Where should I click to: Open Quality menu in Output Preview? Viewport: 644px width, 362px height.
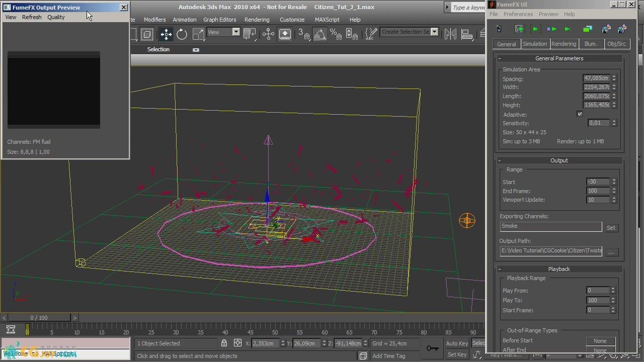[x=56, y=17]
